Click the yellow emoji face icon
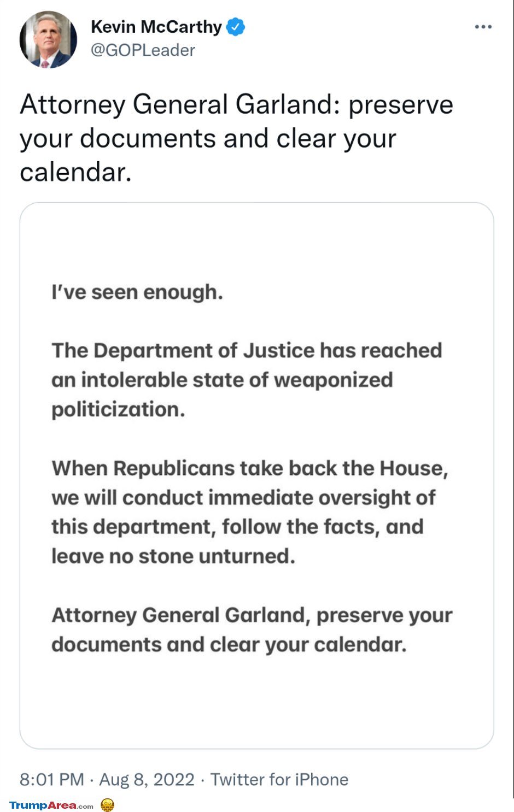This screenshot has width=514, height=812. point(108,804)
